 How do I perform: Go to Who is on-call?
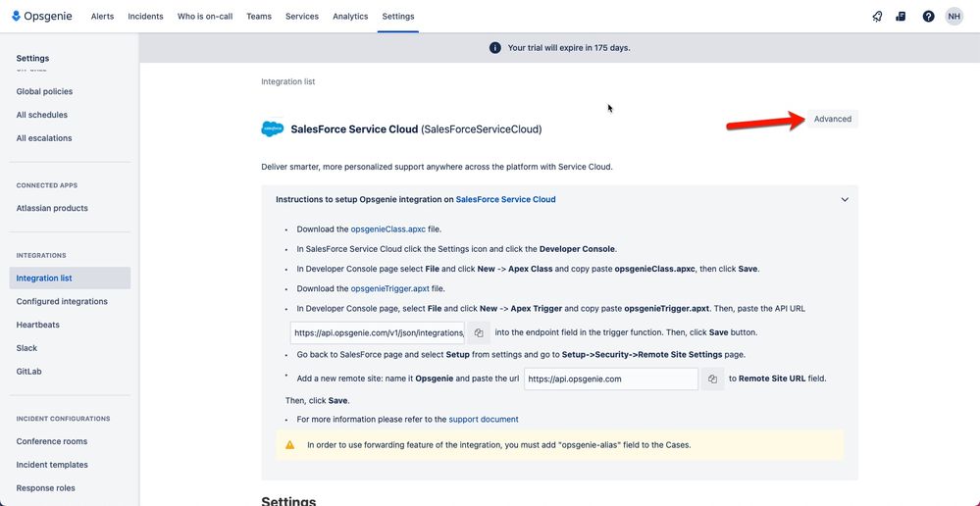point(205,17)
